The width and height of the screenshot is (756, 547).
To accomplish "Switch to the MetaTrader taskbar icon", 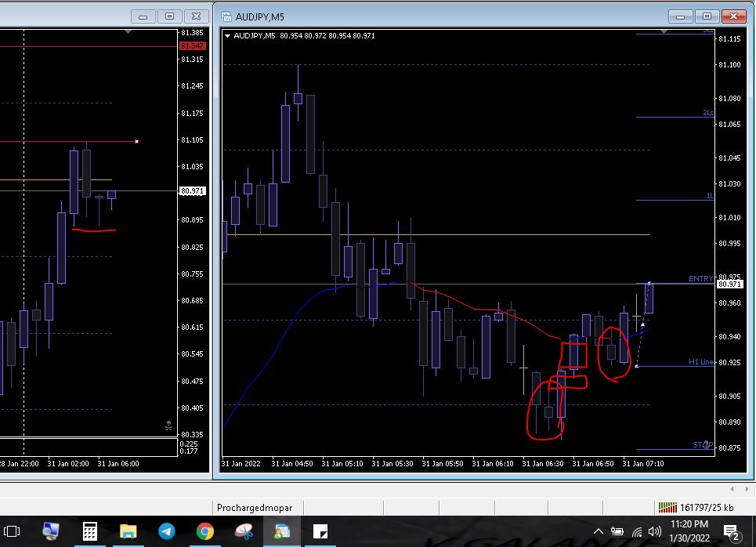I will [x=281, y=532].
